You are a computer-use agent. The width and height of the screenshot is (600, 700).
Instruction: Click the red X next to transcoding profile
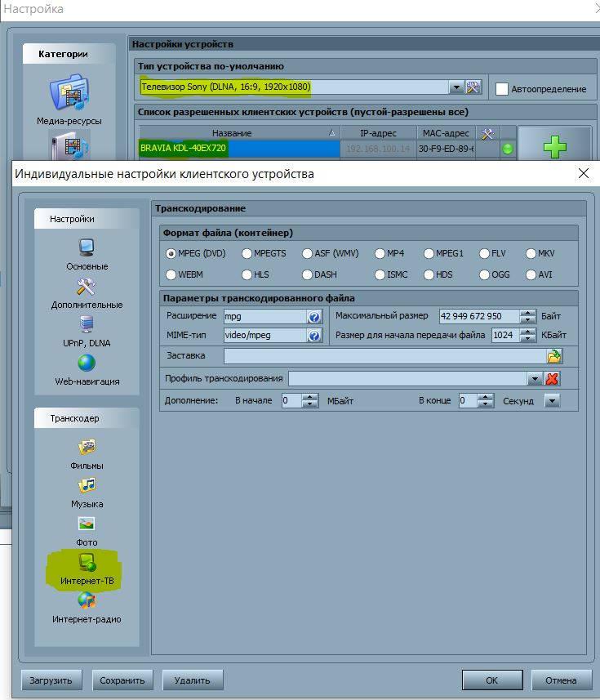(x=553, y=378)
